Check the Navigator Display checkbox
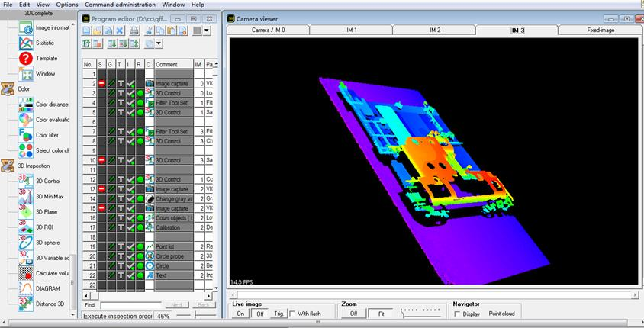This screenshot has width=644, height=328. [457, 314]
